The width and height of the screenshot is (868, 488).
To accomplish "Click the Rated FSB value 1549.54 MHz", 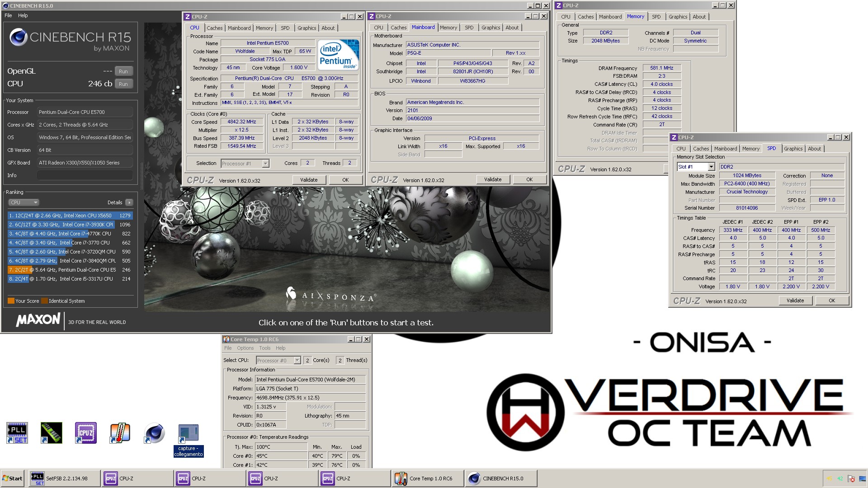I will 242,146.
